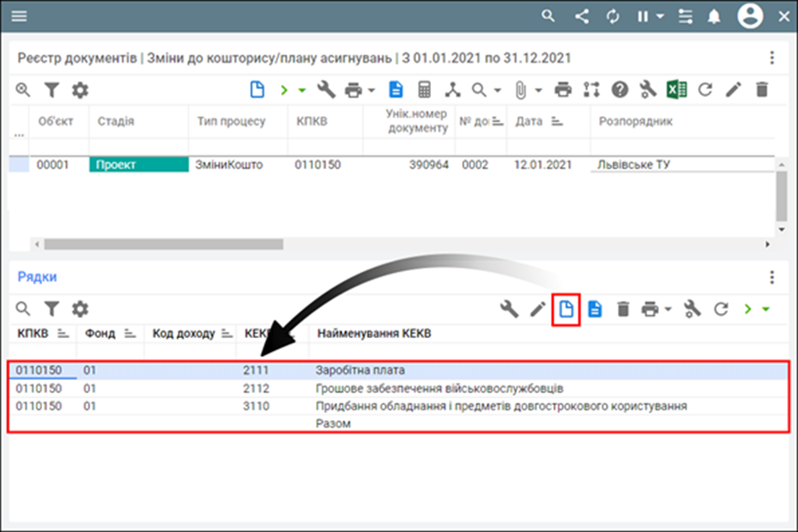Click the share icon in the header bar

point(582,16)
